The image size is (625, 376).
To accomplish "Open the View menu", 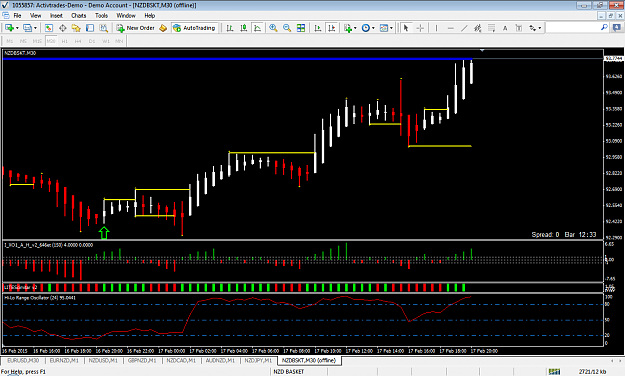I will click(35, 16).
